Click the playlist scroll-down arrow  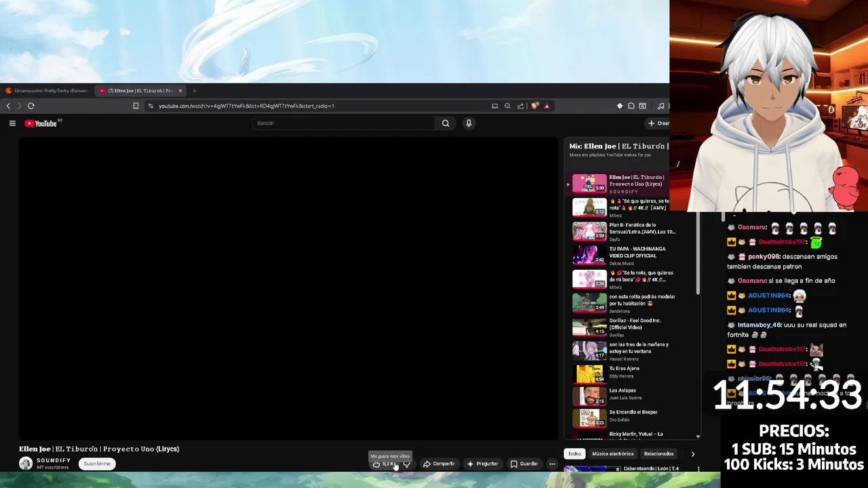(698, 437)
